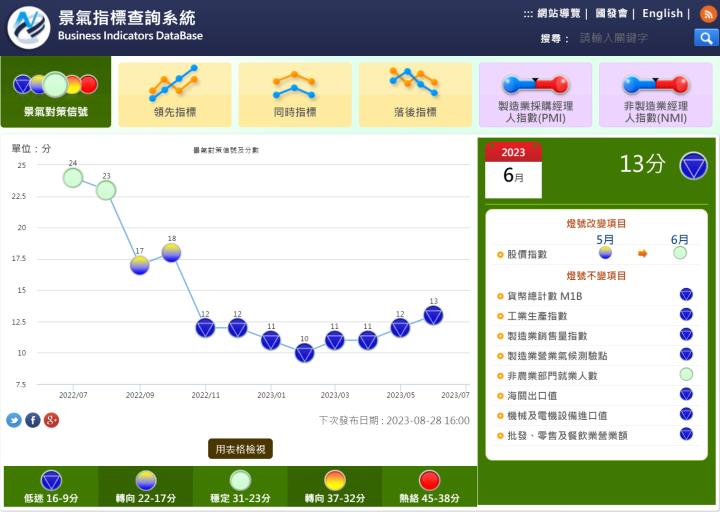Open the RSS feed icon

[x=708, y=14]
